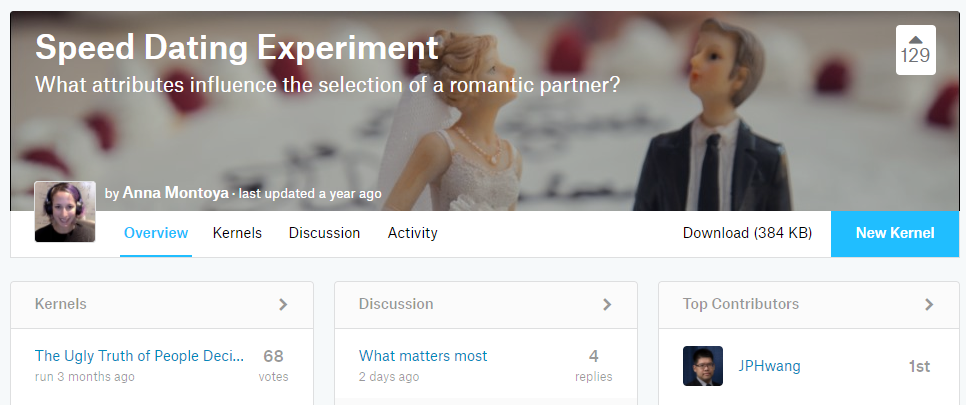Screen dimensions: 966x405
Task: Open Anna Montoya's profile avatar
Action: (65, 211)
